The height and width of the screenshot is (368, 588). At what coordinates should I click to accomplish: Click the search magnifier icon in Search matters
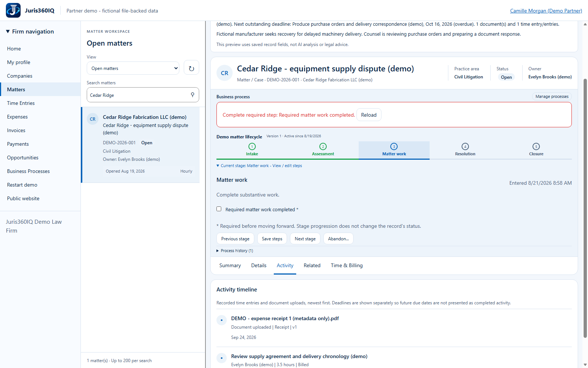tap(193, 95)
